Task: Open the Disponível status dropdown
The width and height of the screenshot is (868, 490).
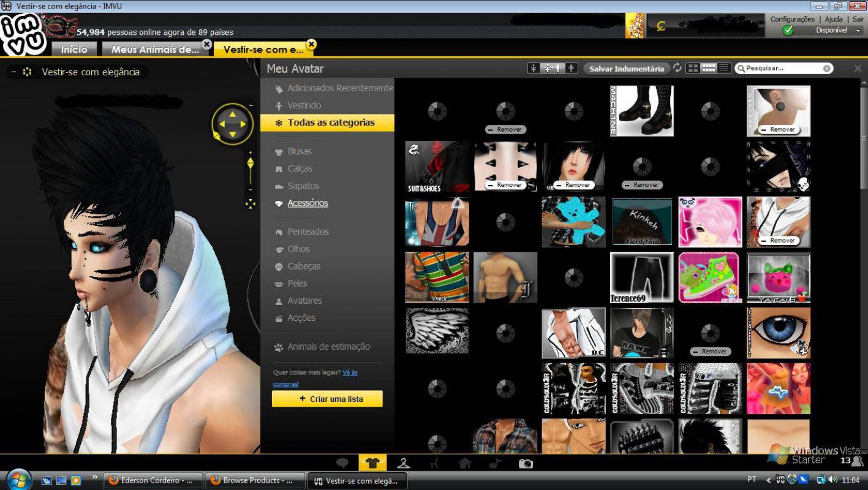Action: [858, 31]
